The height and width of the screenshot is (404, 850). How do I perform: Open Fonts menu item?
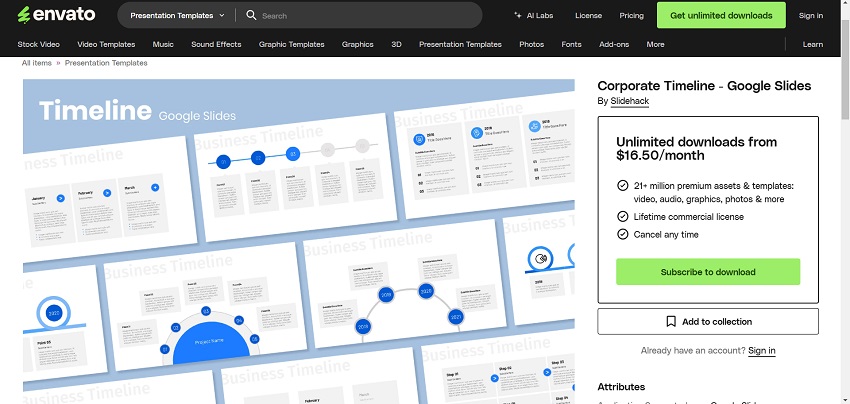[571, 44]
